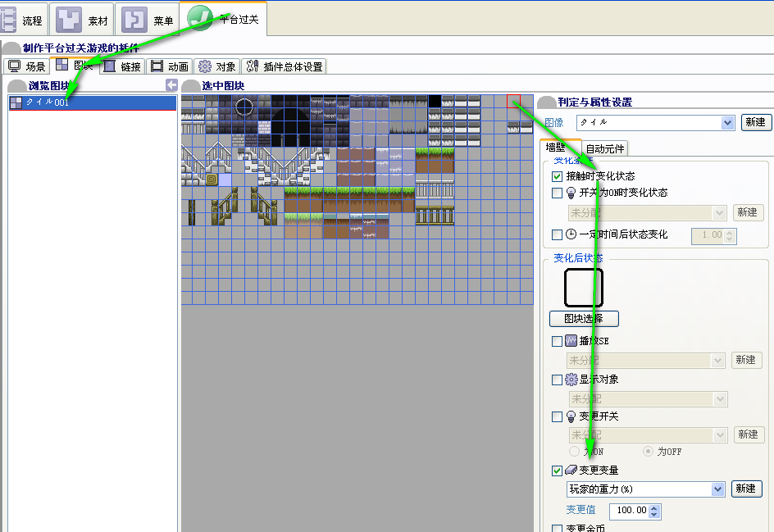Click the waveform icon beside 播放SE

pos(571,341)
